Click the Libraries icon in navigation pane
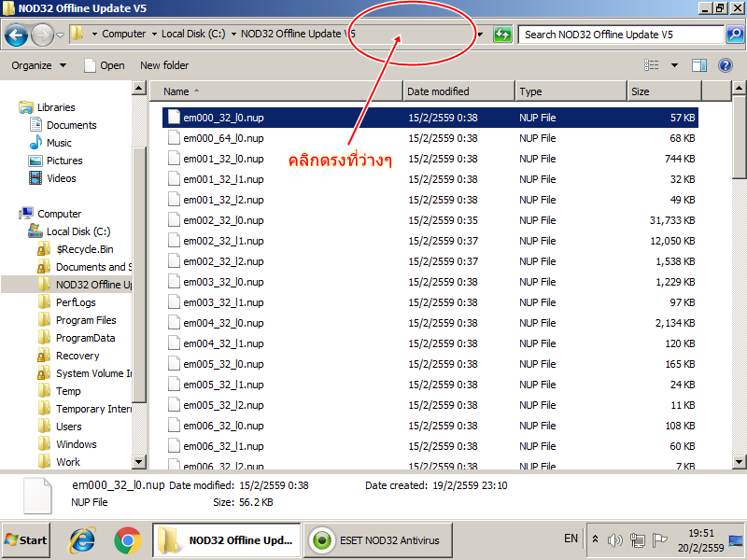The width and height of the screenshot is (747, 560). click(x=26, y=107)
